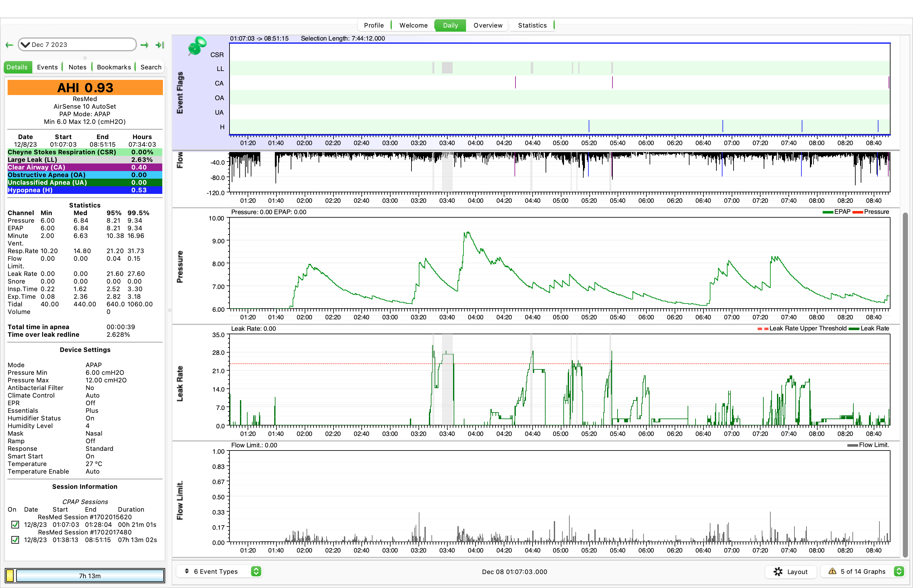913x588 pixels.
Task: Click the vertical scrollbar of the graph area
Action: coord(905,385)
